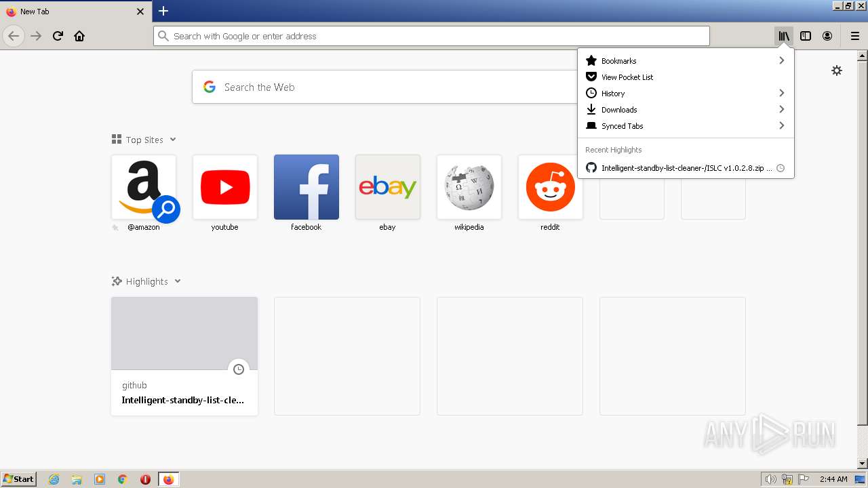
Task: Open the Amazon top site tile
Action: pos(144,187)
